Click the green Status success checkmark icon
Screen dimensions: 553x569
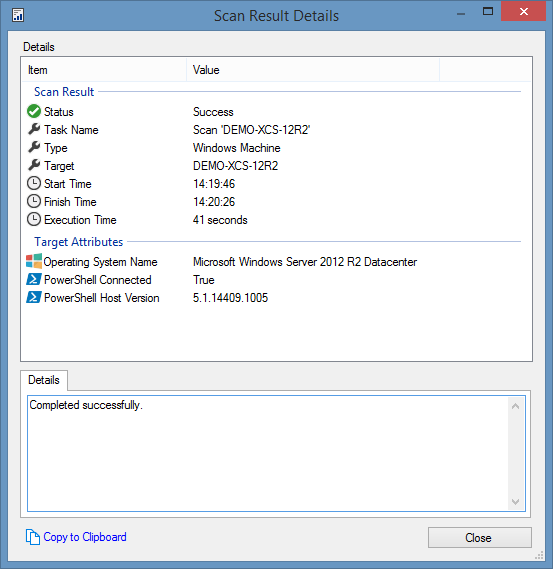point(34,111)
